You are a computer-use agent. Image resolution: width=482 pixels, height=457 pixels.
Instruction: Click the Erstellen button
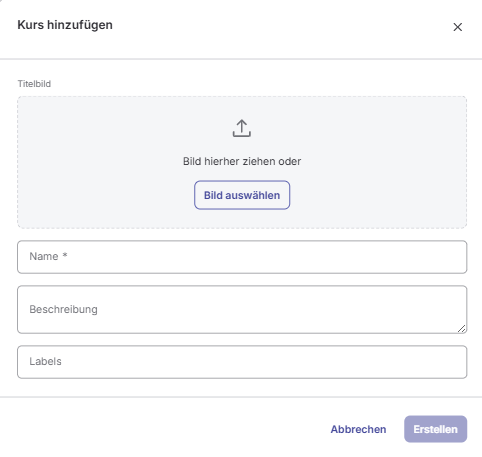(435, 429)
